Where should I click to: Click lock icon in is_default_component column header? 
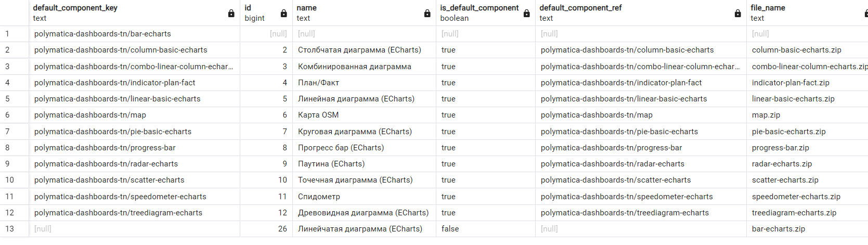point(527,14)
